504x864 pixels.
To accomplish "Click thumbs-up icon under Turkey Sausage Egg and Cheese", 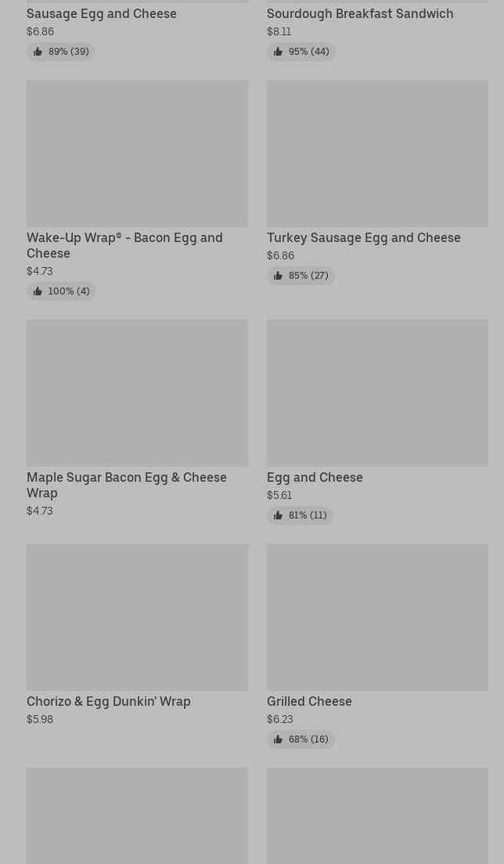I will click(278, 276).
